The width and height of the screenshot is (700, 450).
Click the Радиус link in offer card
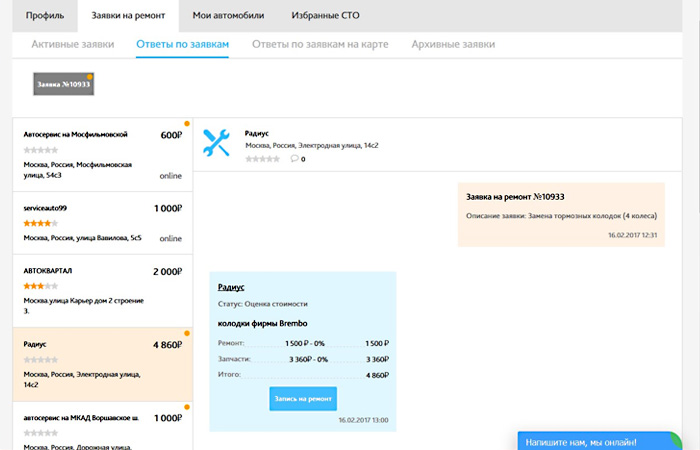(232, 287)
